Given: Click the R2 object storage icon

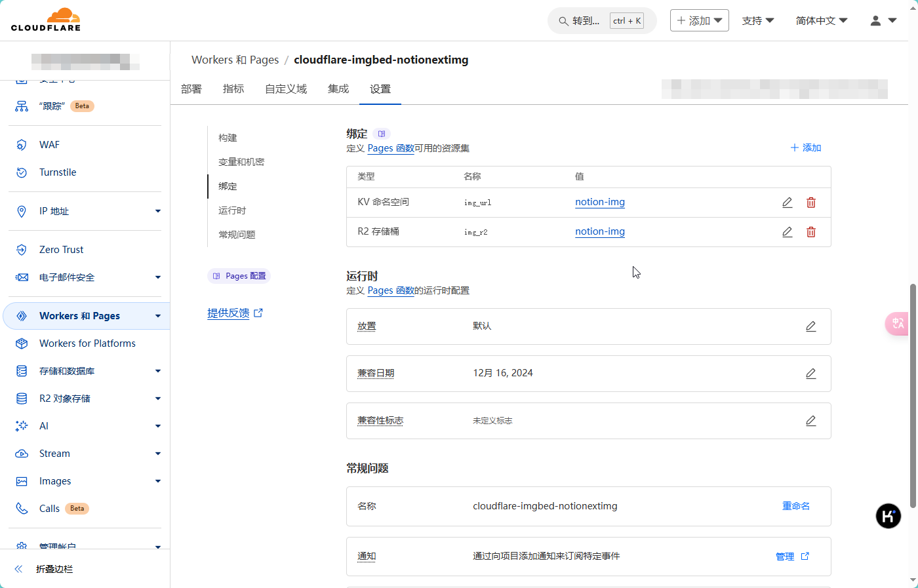Looking at the screenshot, I should [x=22, y=399].
